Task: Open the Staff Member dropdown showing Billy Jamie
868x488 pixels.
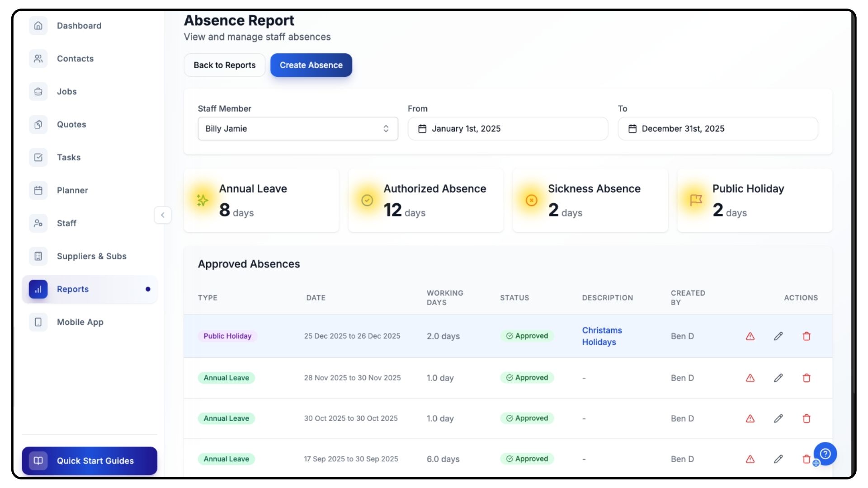Action: click(297, 129)
